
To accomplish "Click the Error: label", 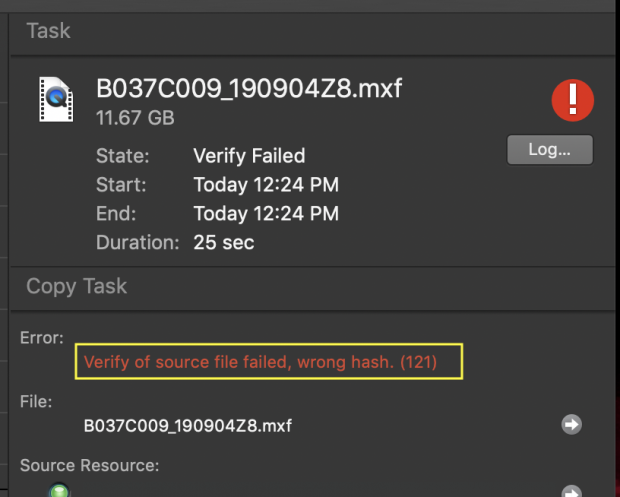I will click(x=42, y=338).
